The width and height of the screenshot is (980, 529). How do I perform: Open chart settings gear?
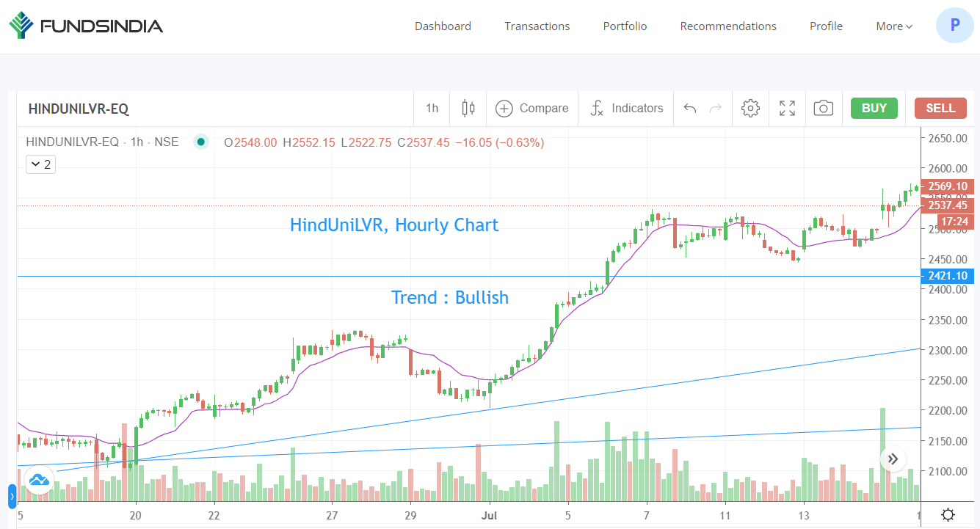[750, 109]
